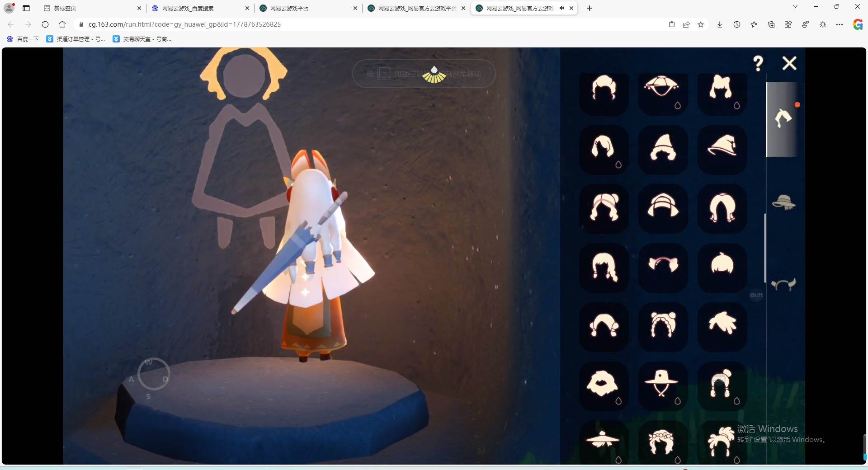The height and width of the screenshot is (470, 868).
Task: Go forward one page
Action: [28, 24]
